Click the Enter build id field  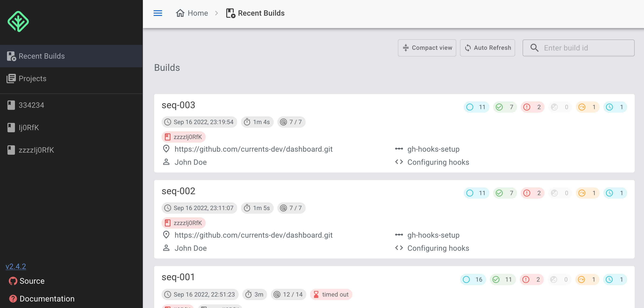[x=585, y=48]
